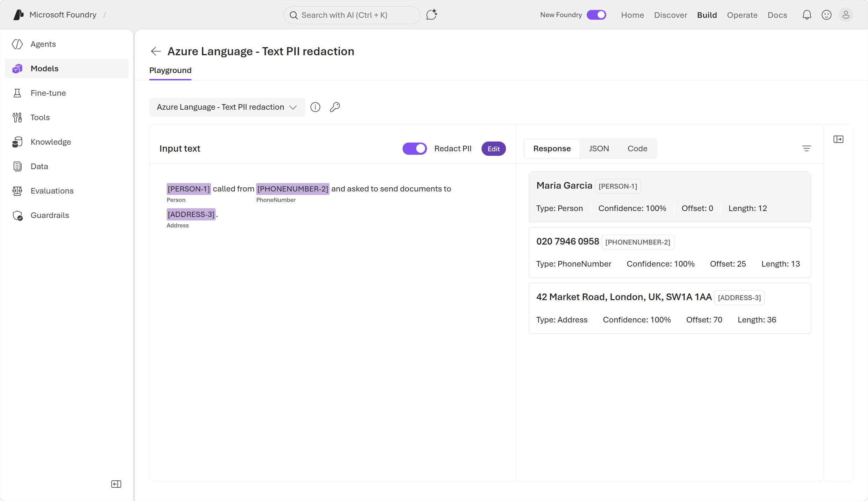Open the Knowledge sidebar label
868x501 pixels.
point(51,142)
